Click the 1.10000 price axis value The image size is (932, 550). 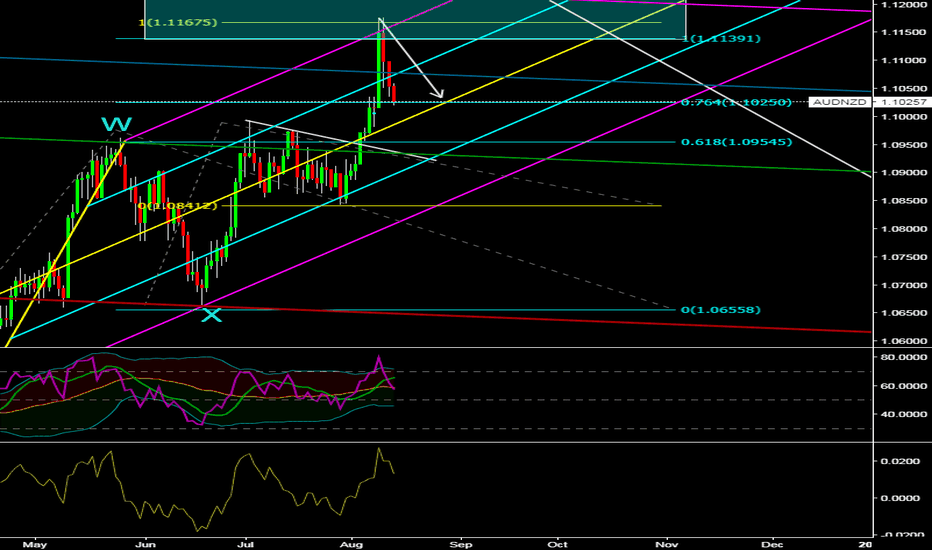point(904,117)
